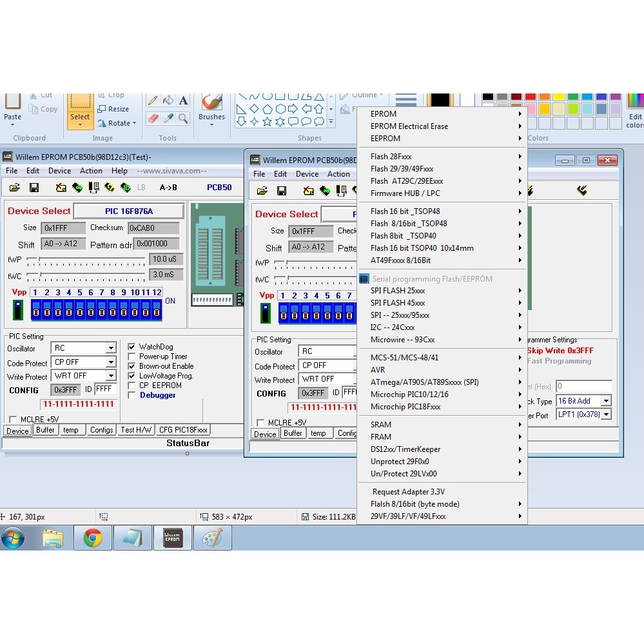Click the read chip icon in the front Willem window
The image size is (644, 644).
[x=324, y=191]
